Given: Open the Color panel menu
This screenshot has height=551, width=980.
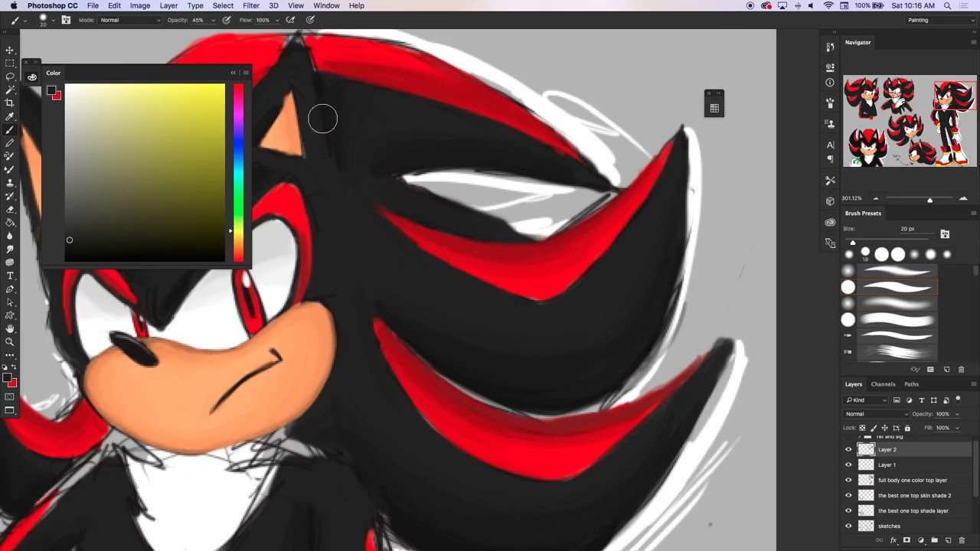Looking at the screenshot, I should pos(246,73).
